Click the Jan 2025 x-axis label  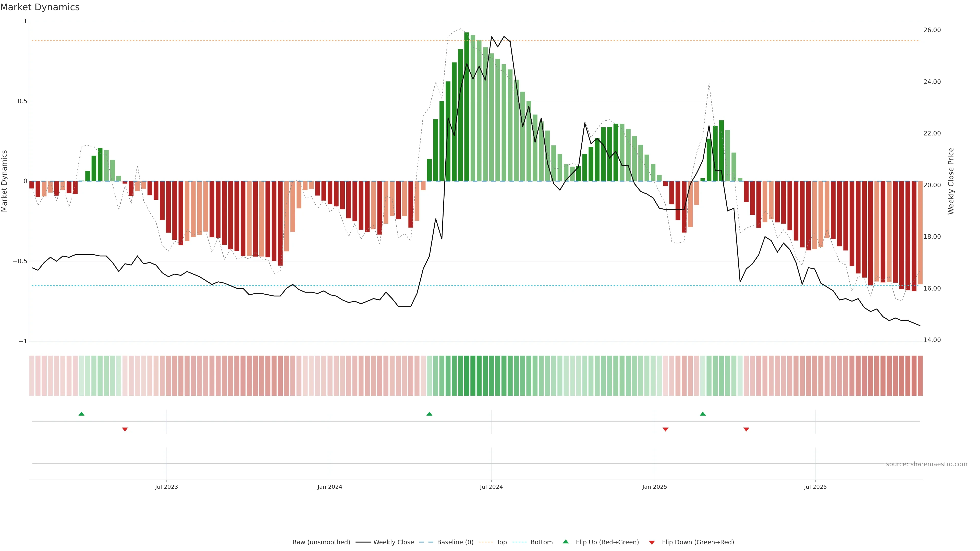[654, 487]
